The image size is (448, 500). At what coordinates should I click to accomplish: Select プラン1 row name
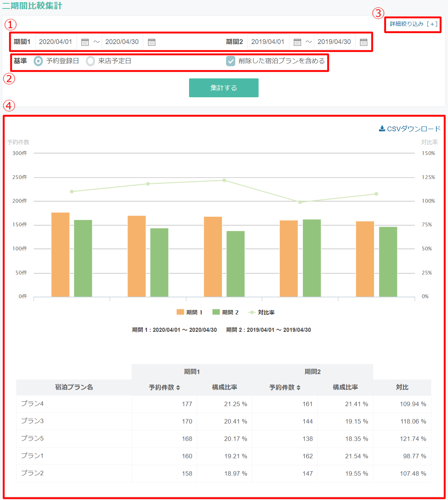tap(32, 456)
